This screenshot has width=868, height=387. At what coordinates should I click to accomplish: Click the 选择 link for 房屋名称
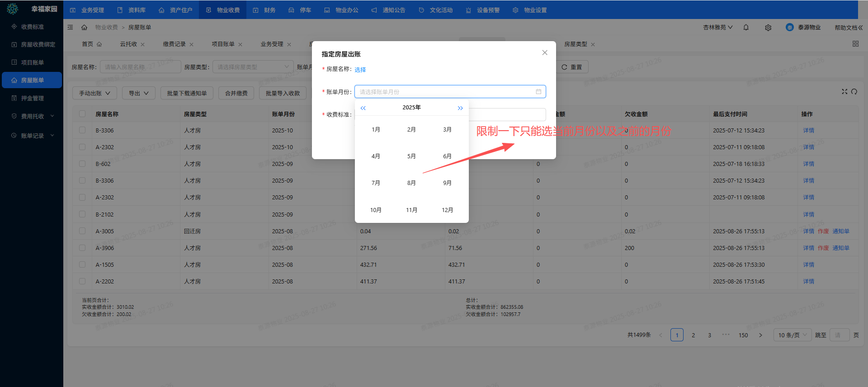[x=360, y=70]
